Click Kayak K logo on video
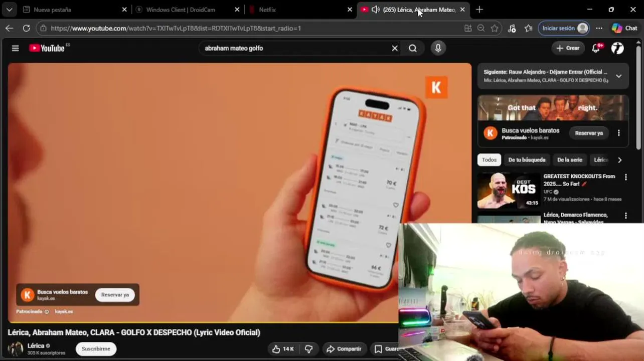This screenshot has height=361, width=644. point(436,87)
